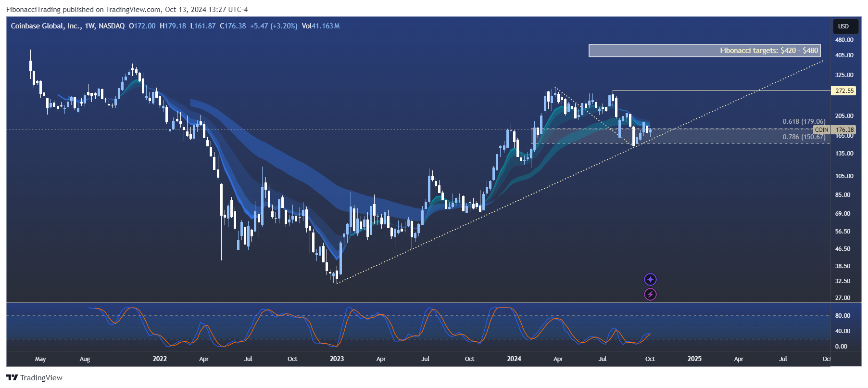Click the +5.47 (+3.20%) change value
The image size is (868, 388).
click(274, 26)
